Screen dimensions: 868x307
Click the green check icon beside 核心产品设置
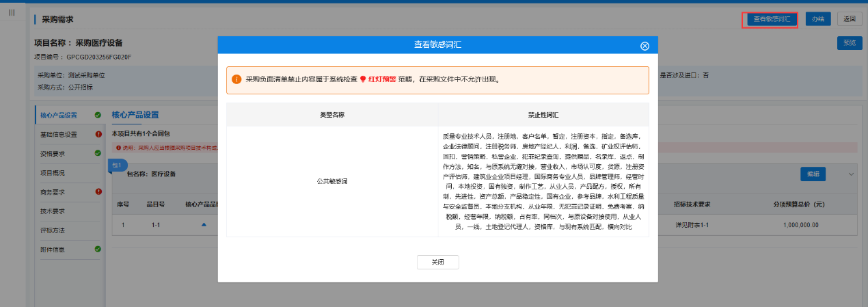click(x=98, y=115)
